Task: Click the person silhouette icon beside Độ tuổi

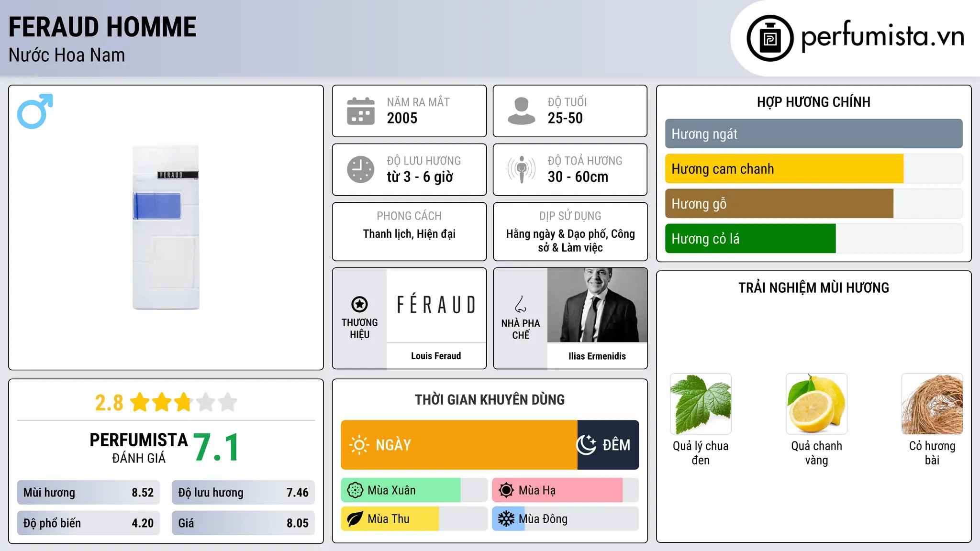Action: 521,111
